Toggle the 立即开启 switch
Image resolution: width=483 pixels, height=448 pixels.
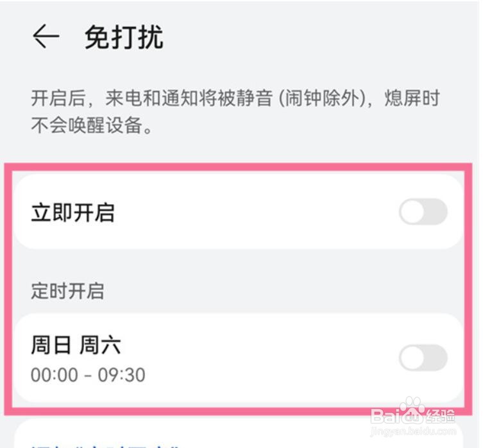point(423,212)
